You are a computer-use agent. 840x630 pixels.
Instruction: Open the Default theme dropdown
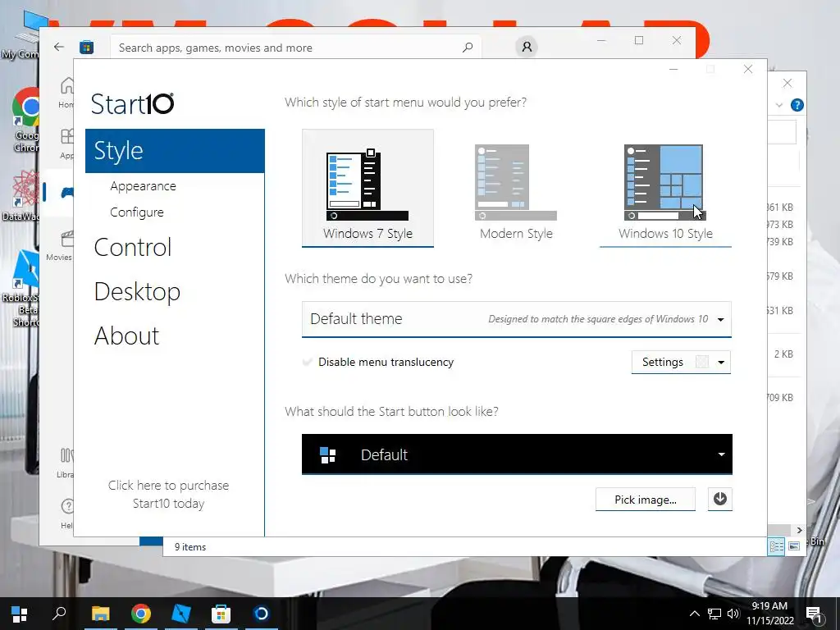click(x=517, y=319)
